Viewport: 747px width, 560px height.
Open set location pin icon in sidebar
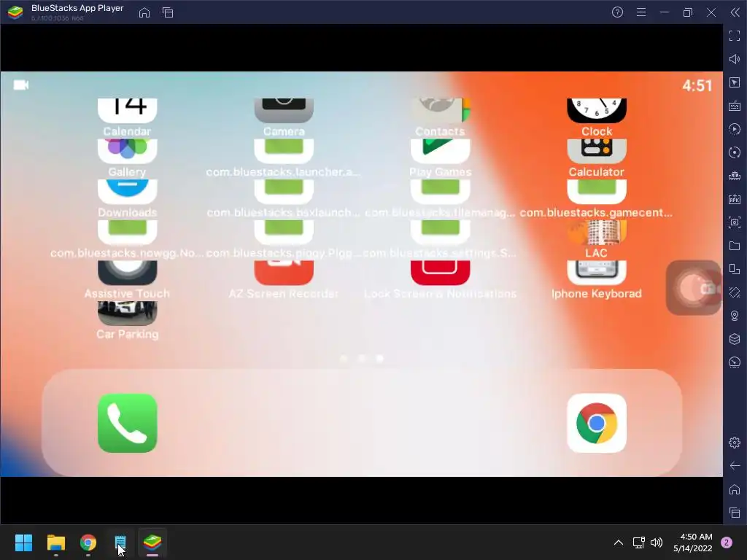pos(735,316)
